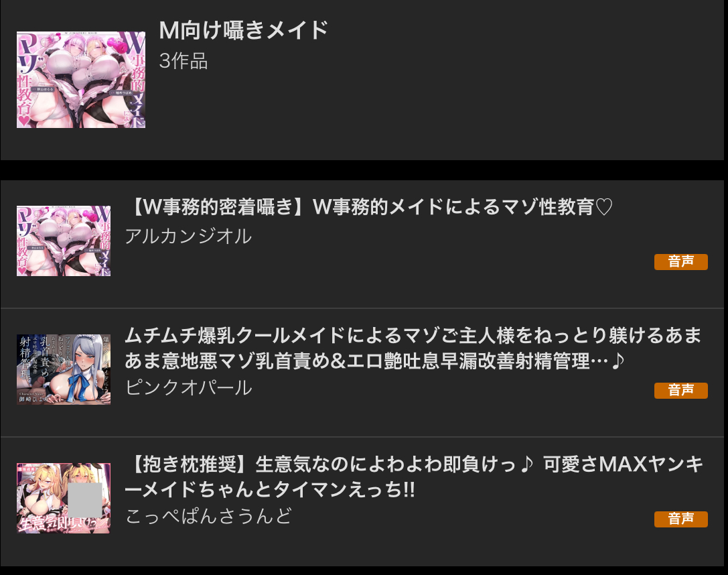Open the M向け囁きメイド series cover thumbnail
This screenshot has width=728, height=575.
pos(81,80)
